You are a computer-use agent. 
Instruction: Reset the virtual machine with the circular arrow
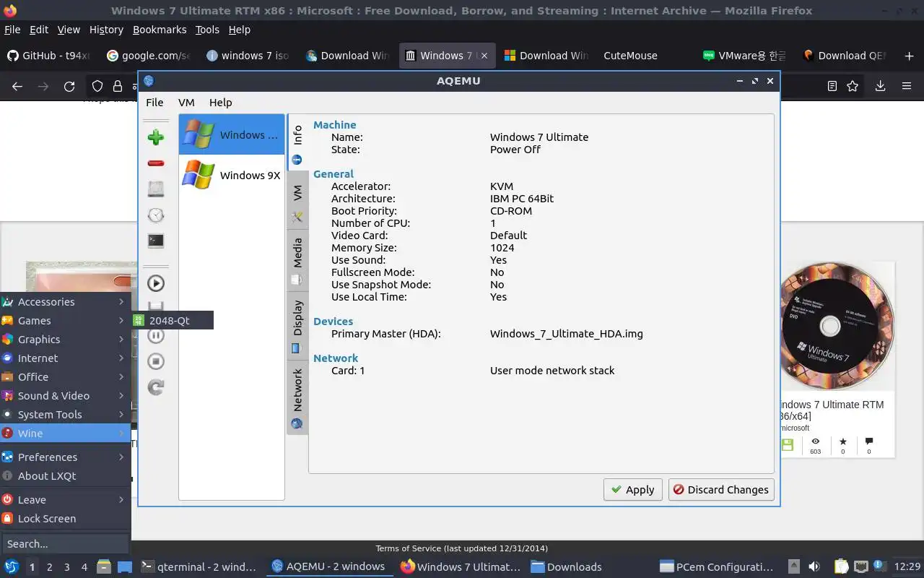[155, 387]
